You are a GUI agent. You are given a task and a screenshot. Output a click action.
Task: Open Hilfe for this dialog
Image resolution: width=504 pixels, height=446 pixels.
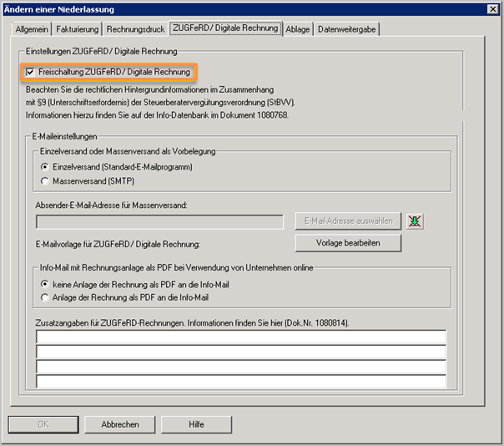coord(196,424)
